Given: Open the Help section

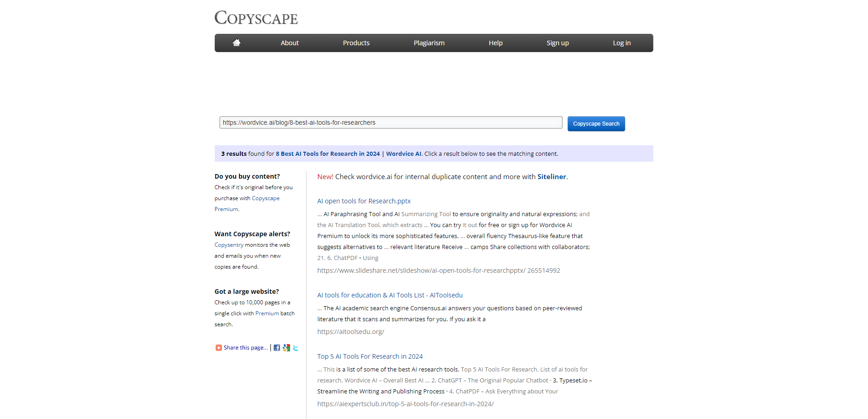Looking at the screenshot, I should 495,42.
